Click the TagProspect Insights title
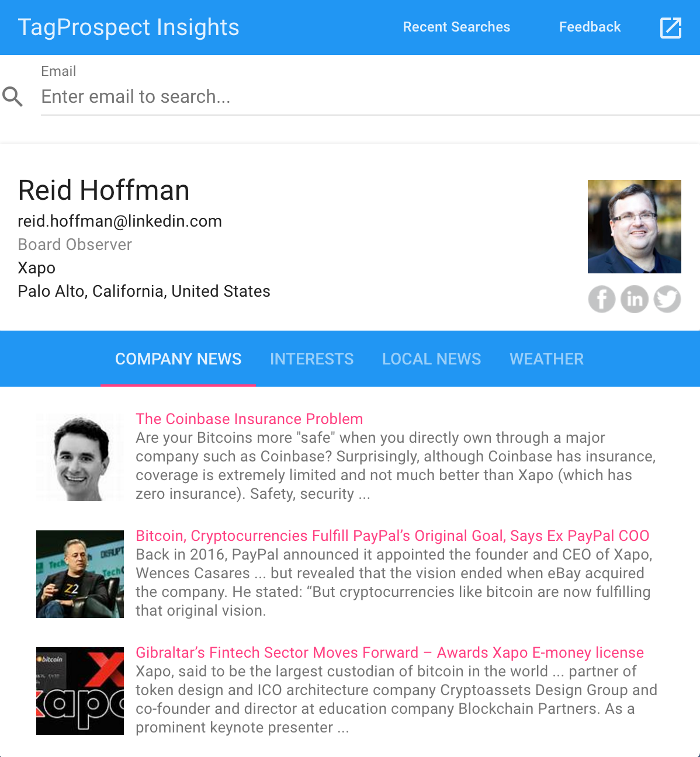 [129, 27]
